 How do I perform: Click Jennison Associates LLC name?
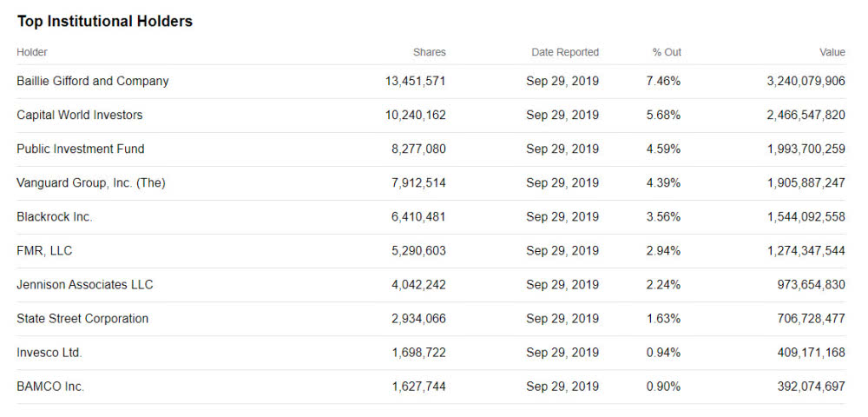(85, 284)
